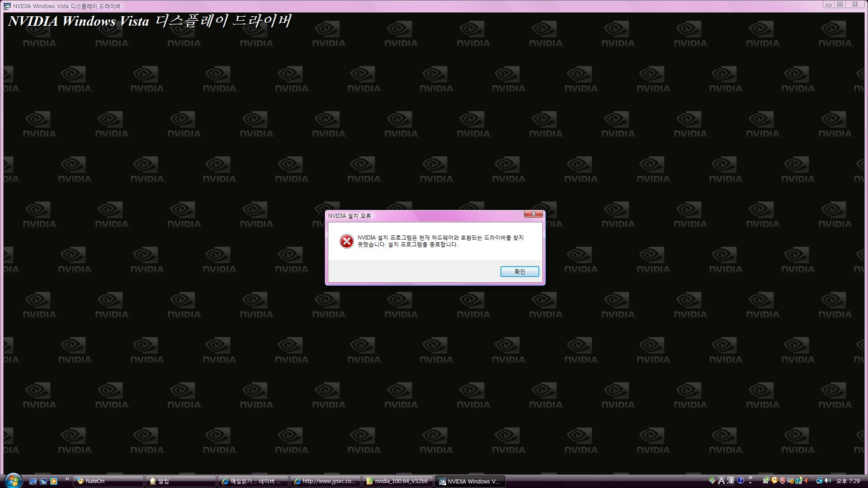The image size is (868, 488).
Task: Minimize the NVIDIA installer window
Action: coord(829,4)
